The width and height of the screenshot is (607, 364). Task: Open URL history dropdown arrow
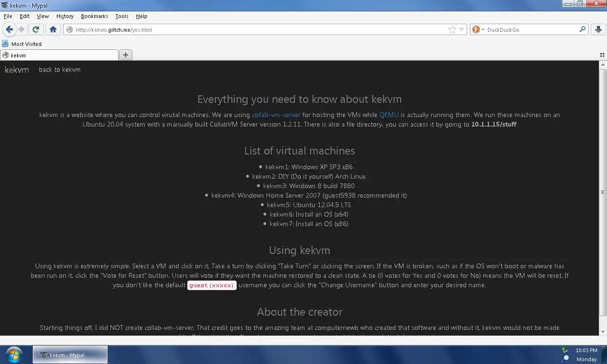(x=462, y=29)
